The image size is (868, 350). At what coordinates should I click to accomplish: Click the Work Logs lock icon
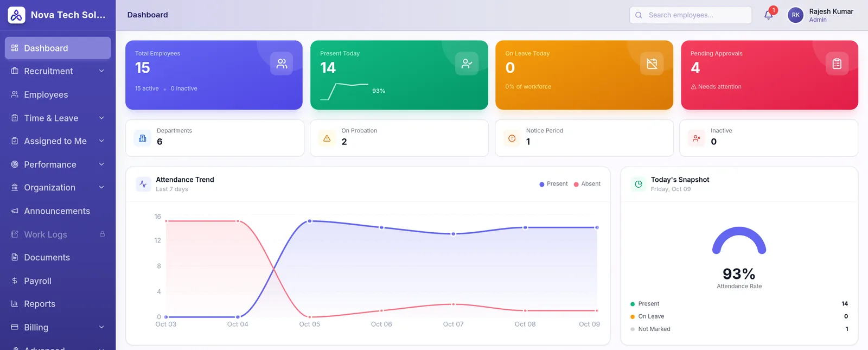102,234
